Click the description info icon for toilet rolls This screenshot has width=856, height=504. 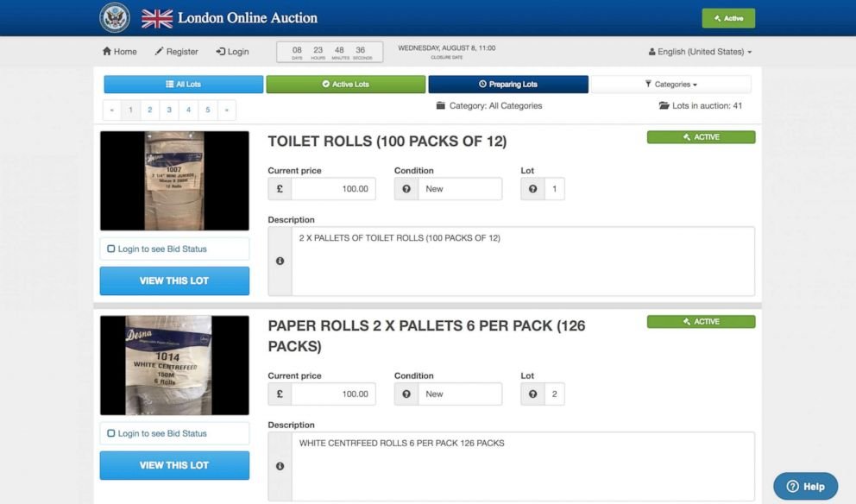[x=280, y=261]
